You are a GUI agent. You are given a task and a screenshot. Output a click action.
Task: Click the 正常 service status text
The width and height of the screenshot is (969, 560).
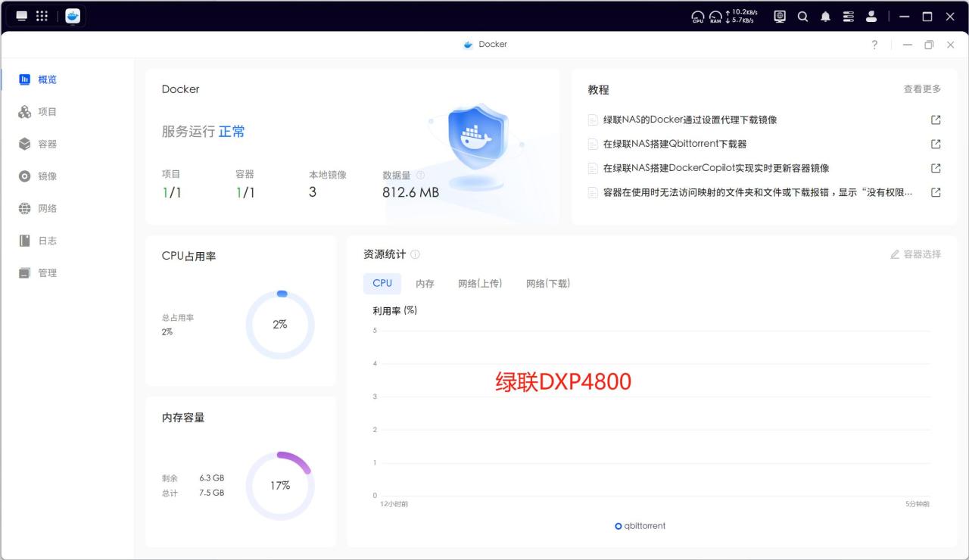[x=232, y=132]
